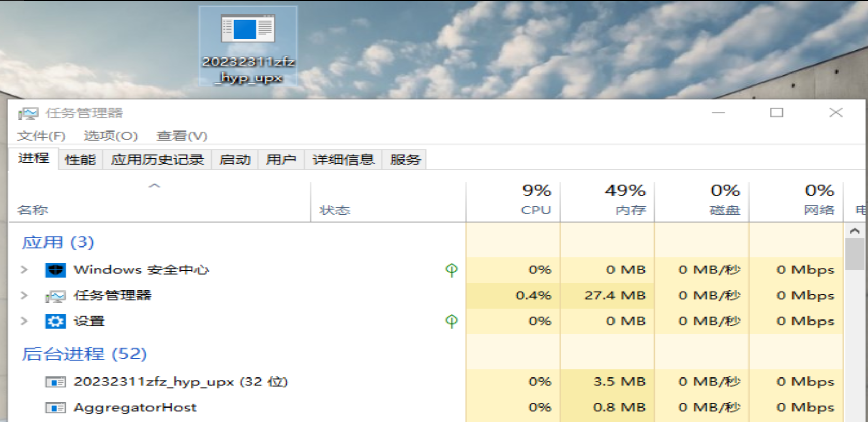Expand the 任务管理器 process group
The image size is (868, 422).
tap(24, 295)
